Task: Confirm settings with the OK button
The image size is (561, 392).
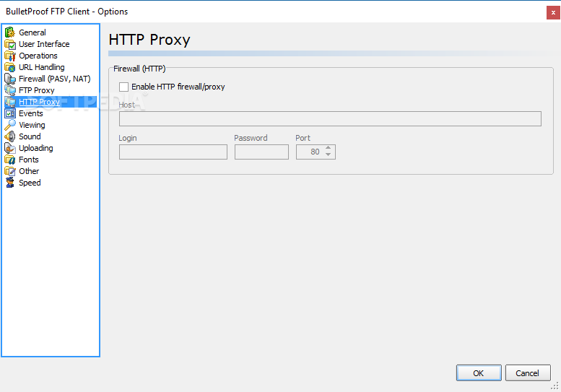Action: tap(479, 373)
